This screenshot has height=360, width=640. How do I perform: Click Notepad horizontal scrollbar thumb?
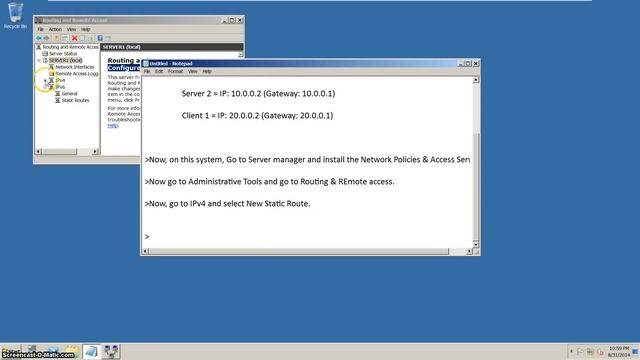click(298, 251)
